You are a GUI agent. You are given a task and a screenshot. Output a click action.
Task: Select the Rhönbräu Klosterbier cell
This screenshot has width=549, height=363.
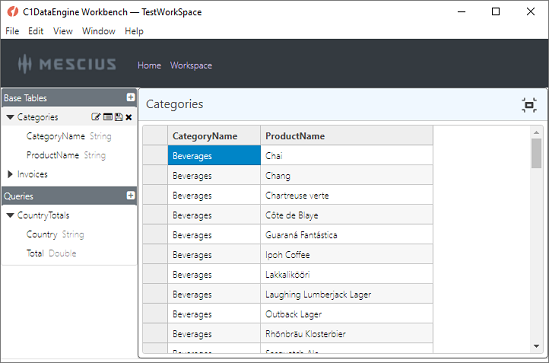point(347,334)
